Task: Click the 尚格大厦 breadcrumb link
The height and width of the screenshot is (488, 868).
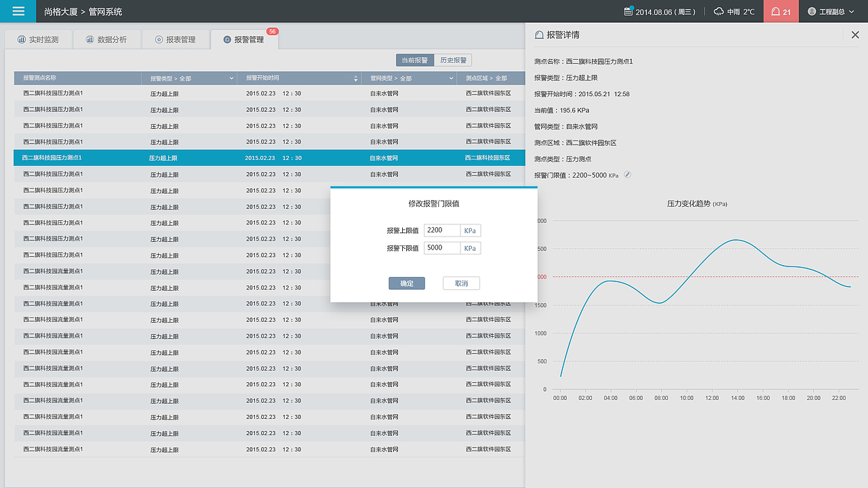Action: (60, 12)
